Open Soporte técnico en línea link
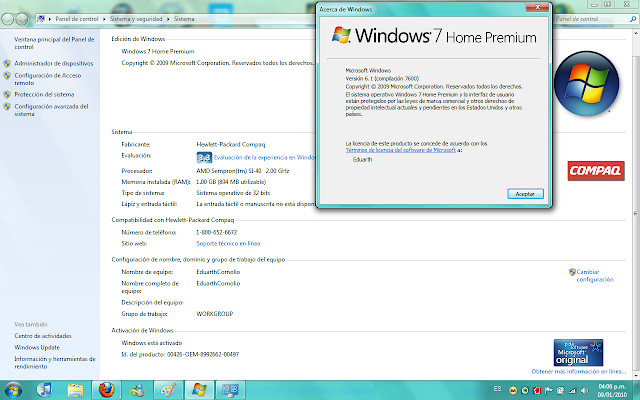The image size is (640, 400). 228,244
